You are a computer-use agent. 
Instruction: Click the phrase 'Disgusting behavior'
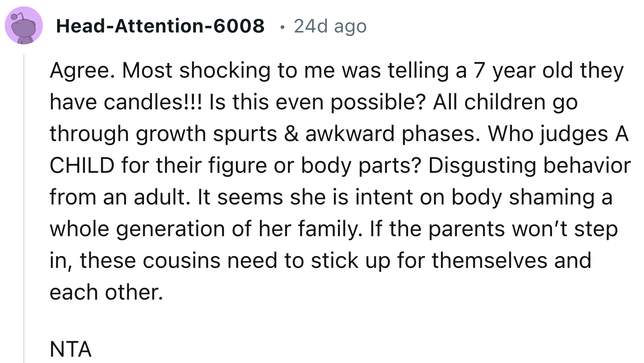(x=529, y=166)
